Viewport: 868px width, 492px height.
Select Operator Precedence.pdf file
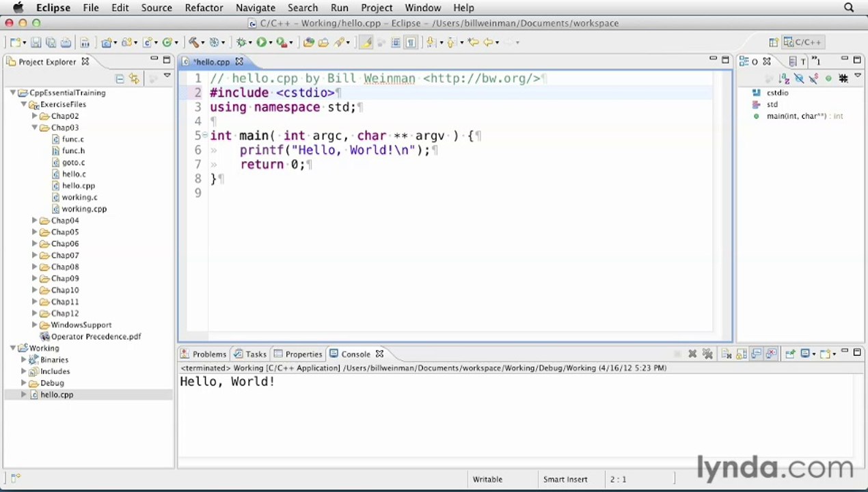click(96, 336)
